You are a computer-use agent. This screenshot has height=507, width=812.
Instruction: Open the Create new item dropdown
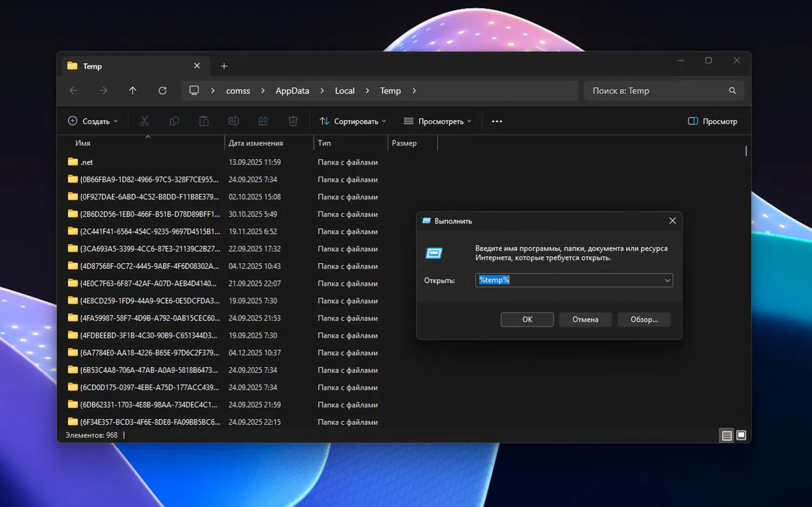coord(93,121)
